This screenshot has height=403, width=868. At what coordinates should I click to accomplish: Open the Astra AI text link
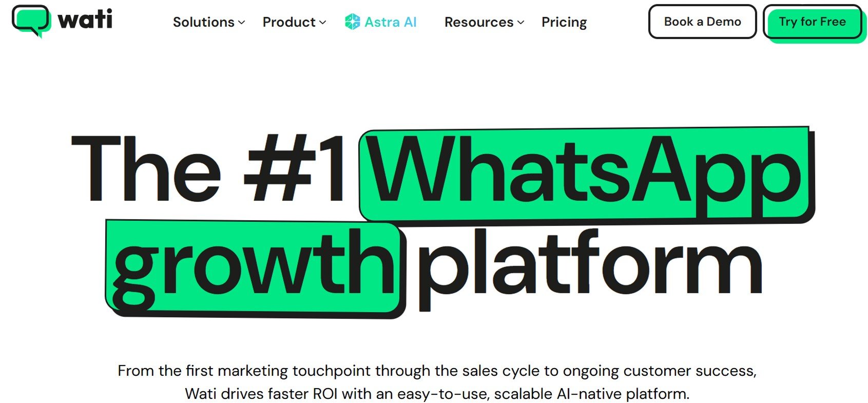391,22
